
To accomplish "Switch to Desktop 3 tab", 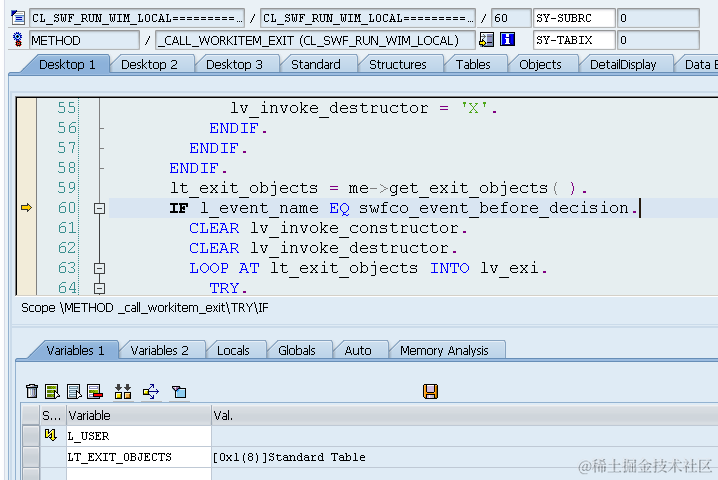I will click(x=234, y=65).
